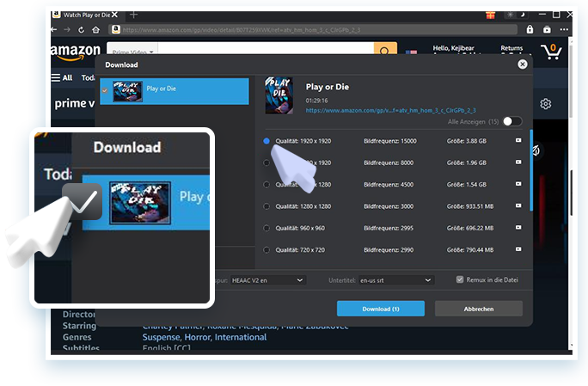Close the Watch Play or Die tab

coord(114,15)
